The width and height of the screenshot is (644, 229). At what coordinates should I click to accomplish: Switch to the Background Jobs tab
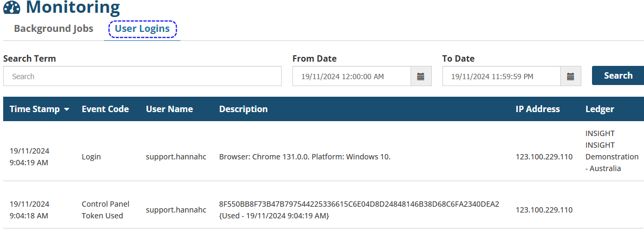pyautogui.click(x=54, y=29)
